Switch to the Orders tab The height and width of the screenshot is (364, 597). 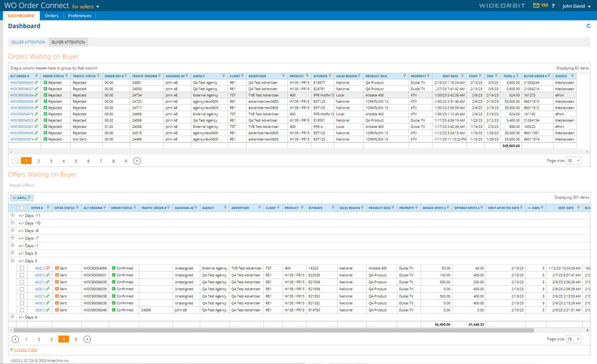[51, 15]
